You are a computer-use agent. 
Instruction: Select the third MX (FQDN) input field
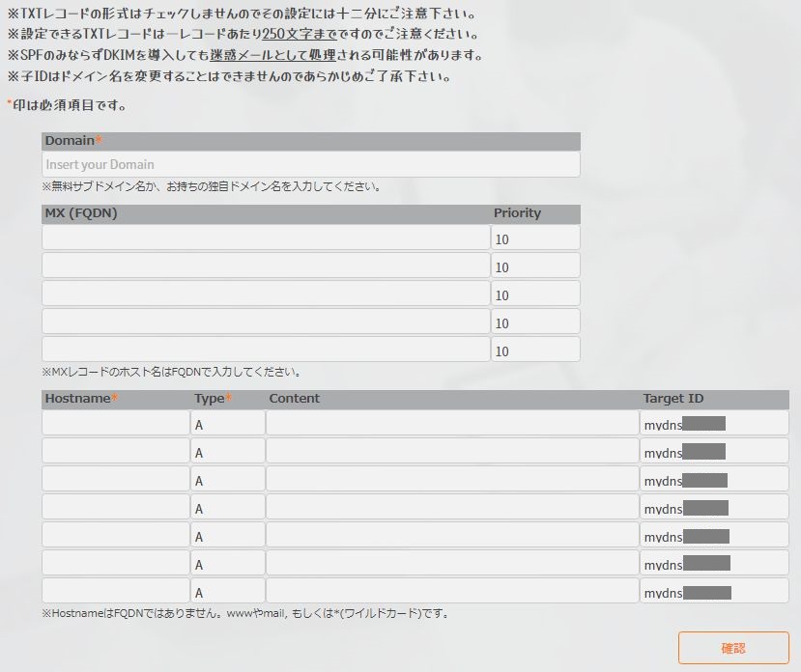pos(266,294)
